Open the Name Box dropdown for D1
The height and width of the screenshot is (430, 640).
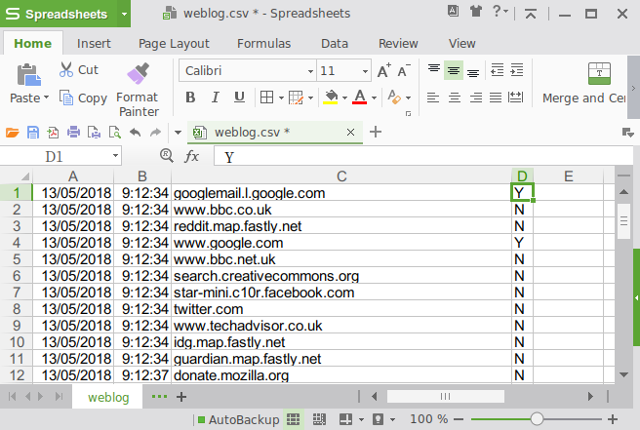click(x=116, y=156)
